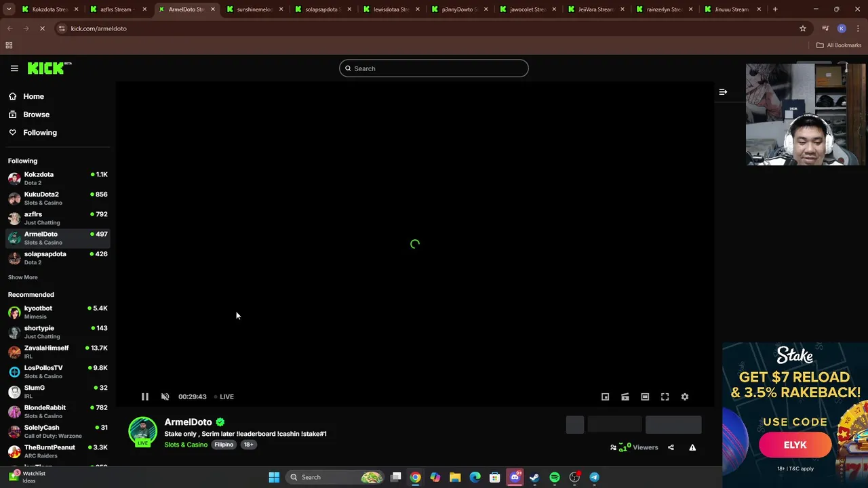Click the 18+ tag
The height and width of the screenshot is (488, 868).
tap(249, 445)
